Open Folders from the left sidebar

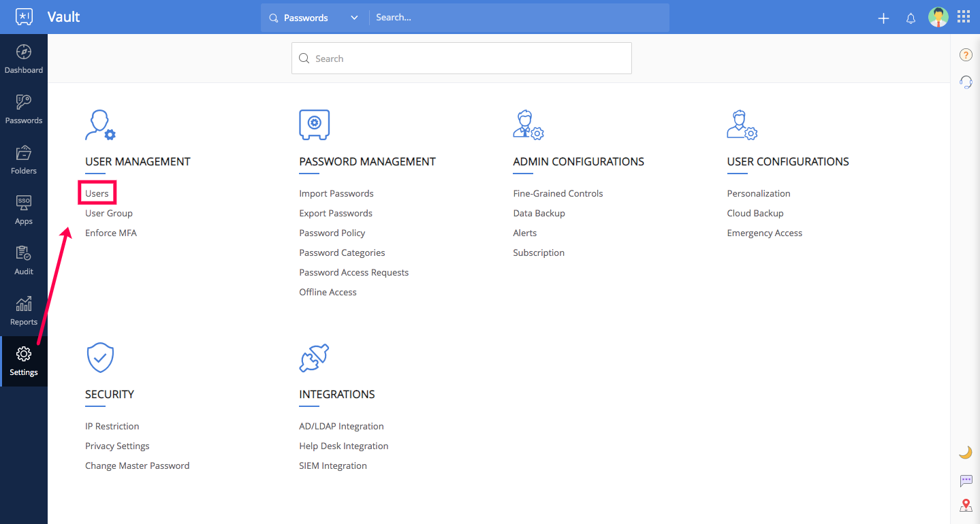coord(24,161)
